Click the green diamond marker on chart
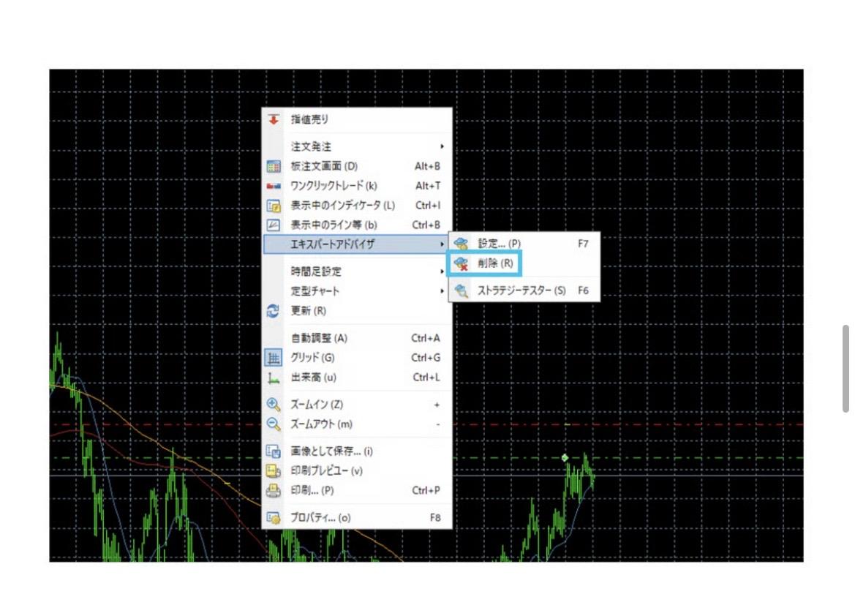The image size is (855, 616). 565,458
